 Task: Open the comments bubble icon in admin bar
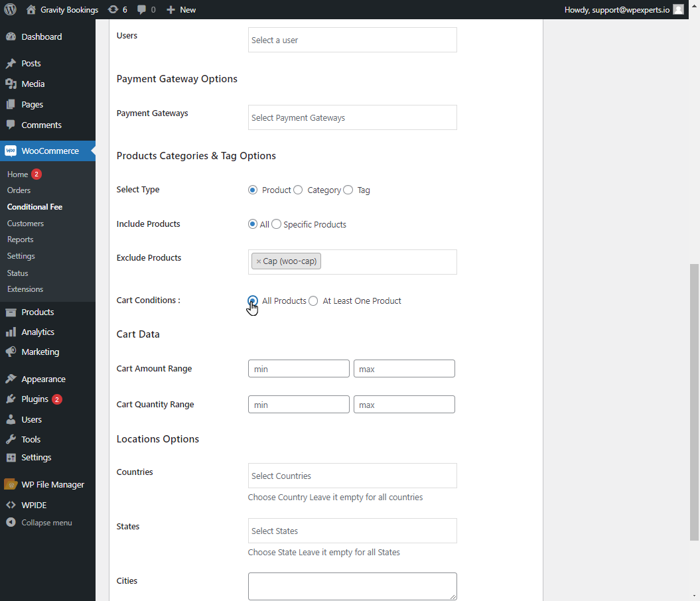(141, 9)
